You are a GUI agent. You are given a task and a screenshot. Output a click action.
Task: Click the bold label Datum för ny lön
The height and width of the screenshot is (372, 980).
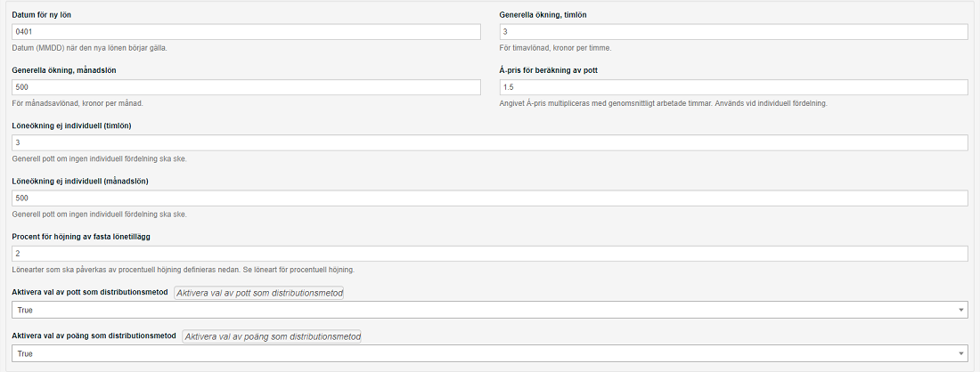[41, 14]
